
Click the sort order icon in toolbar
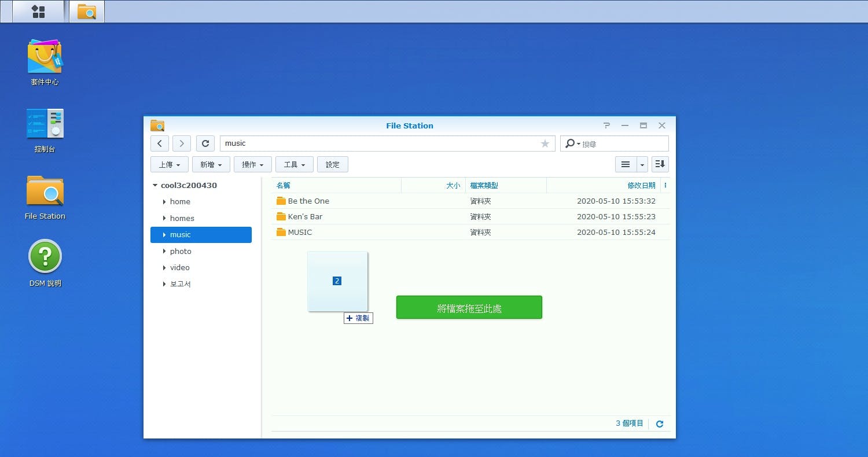[660, 164]
